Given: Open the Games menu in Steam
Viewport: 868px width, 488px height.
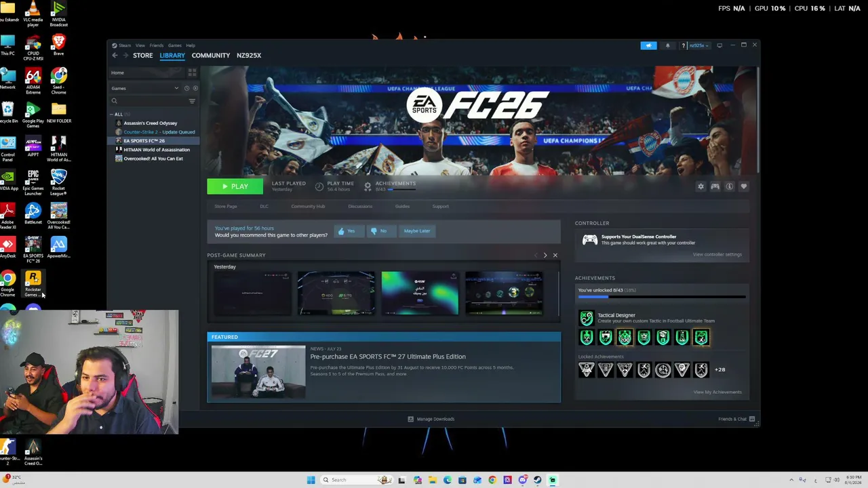Looking at the screenshot, I should tap(174, 45).
